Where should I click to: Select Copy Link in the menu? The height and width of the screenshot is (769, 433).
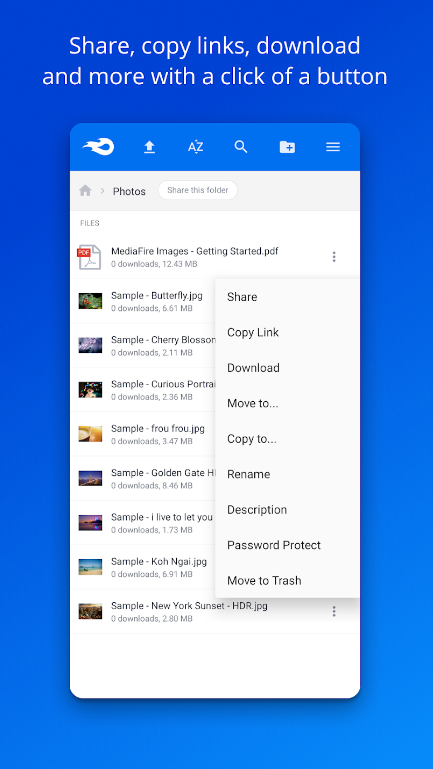[x=253, y=332]
